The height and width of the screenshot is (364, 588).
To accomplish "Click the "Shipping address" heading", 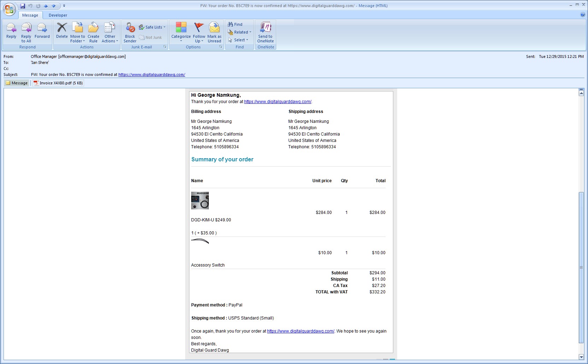I will coord(306,112).
